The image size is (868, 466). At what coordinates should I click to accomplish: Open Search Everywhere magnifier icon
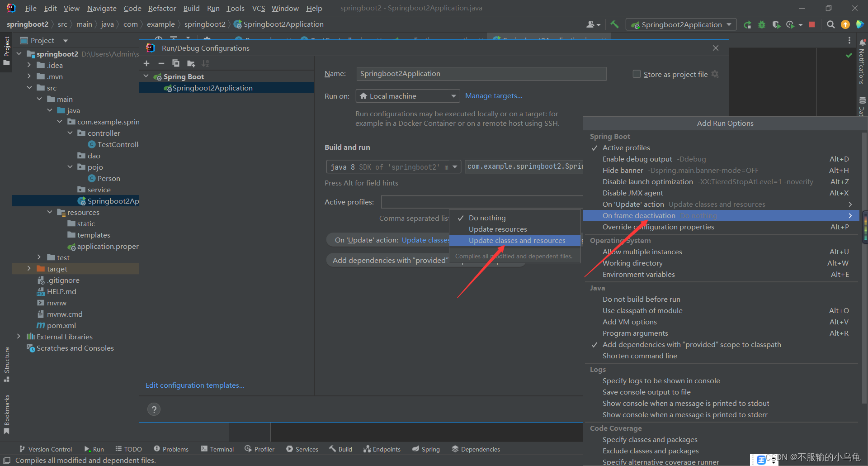coord(830,24)
